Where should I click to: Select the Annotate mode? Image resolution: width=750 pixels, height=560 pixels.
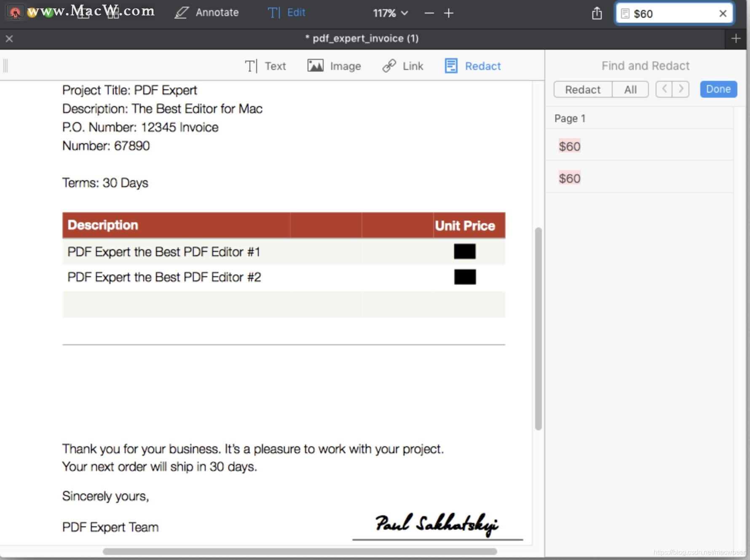[x=207, y=13]
